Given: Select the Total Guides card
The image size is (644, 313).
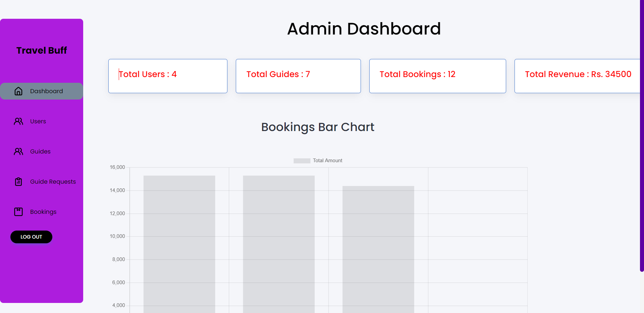Looking at the screenshot, I should pyautogui.click(x=298, y=76).
